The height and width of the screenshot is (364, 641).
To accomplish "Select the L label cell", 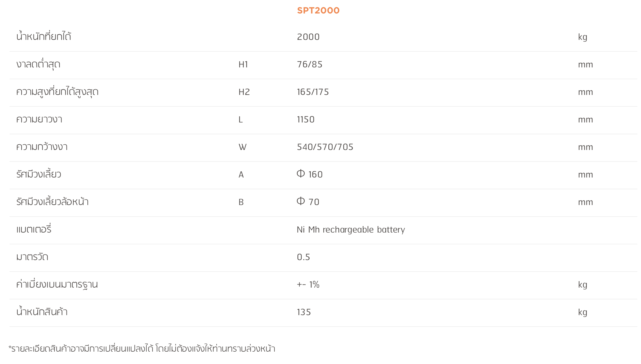I will [x=240, y=120].
